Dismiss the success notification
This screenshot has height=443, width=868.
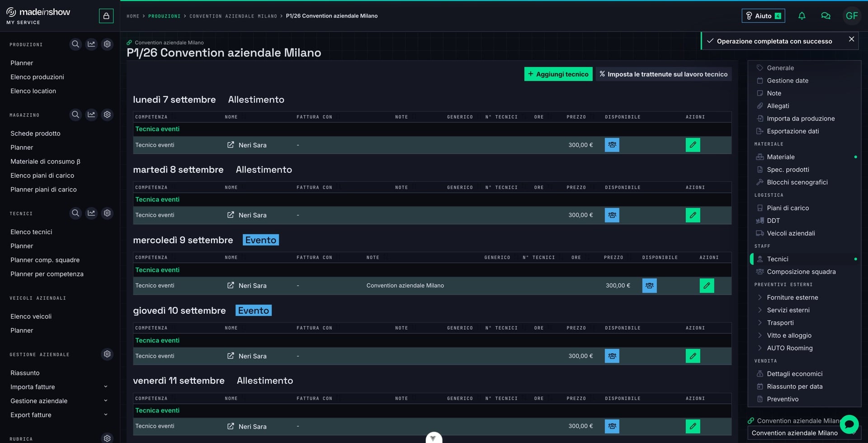pos(851,39)
